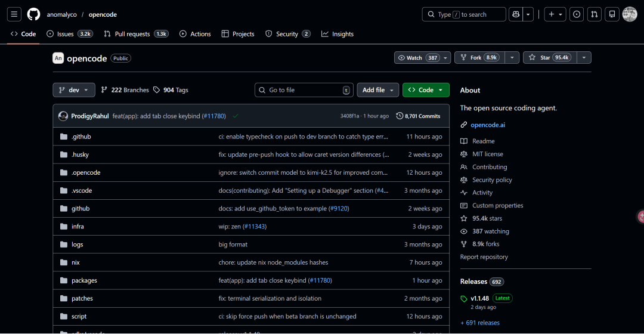Click the infra folder icon
Viewport: 644px width, 334px height.
click(x=64, y=227)
